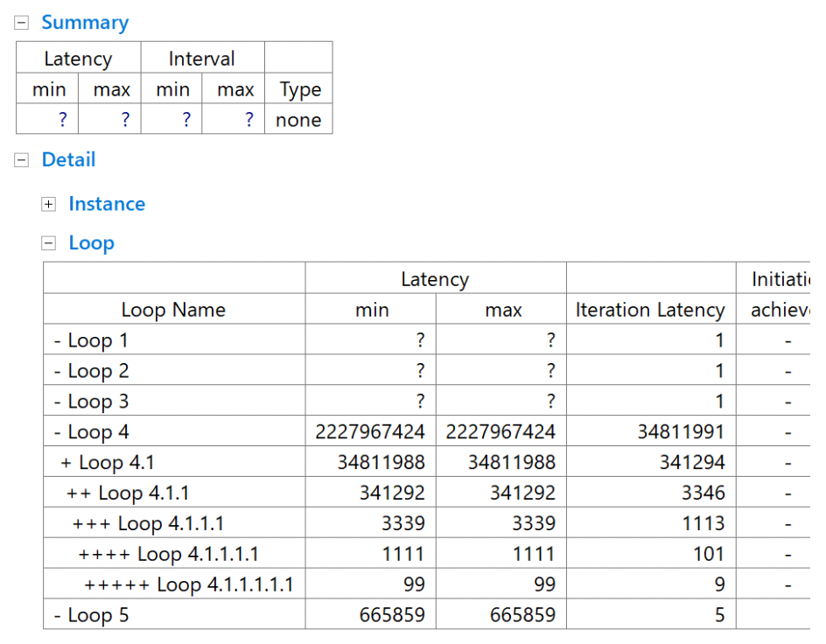The image size is (826, 644).
Task: Click Loop 4 max latency 2227967424
Action: [x=500, y=431]
